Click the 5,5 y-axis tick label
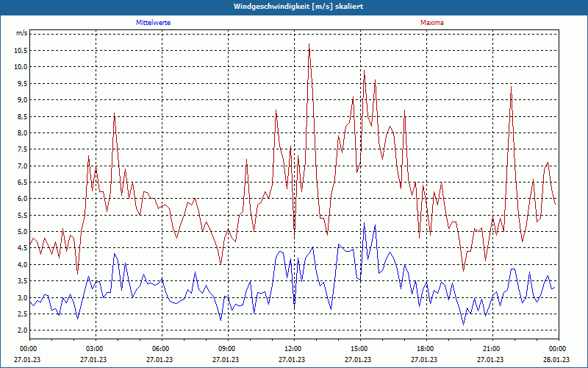Image resolution: width=588 pixels, height=368 pixels. pyautogui.click(x=22, y=215)
